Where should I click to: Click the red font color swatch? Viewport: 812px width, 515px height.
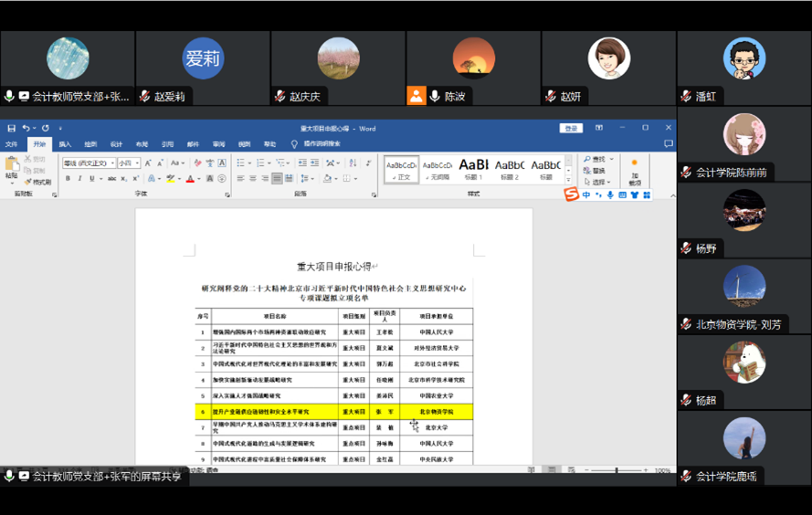[x=190, y=180]
